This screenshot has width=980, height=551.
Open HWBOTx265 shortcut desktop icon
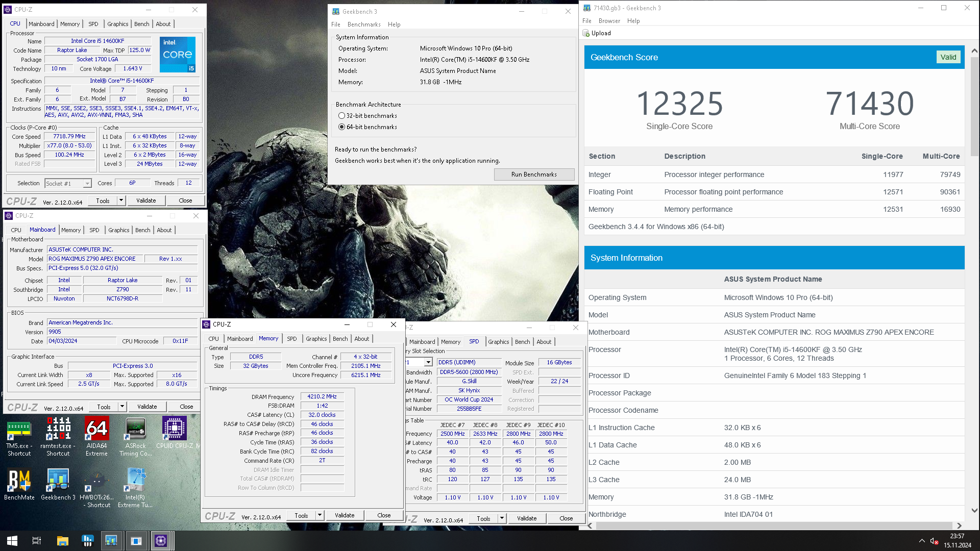coord(96,489)
